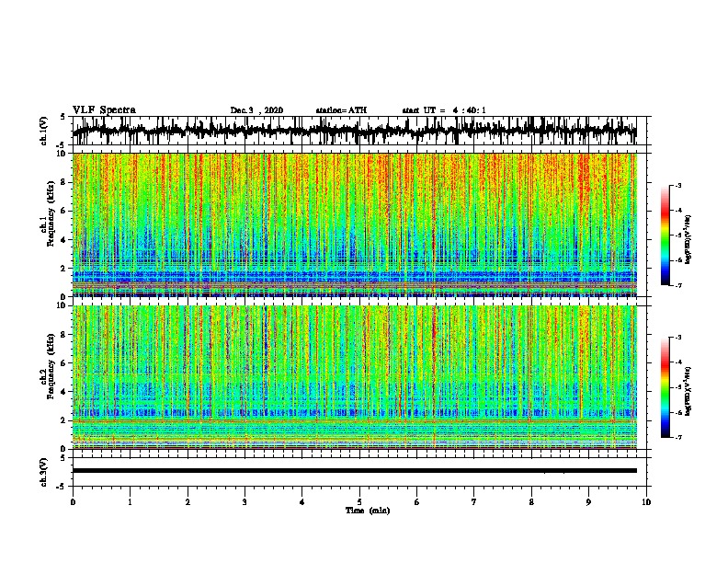Click time axis tick label "7"
The image size is (728, 563).
click(474, 502)
